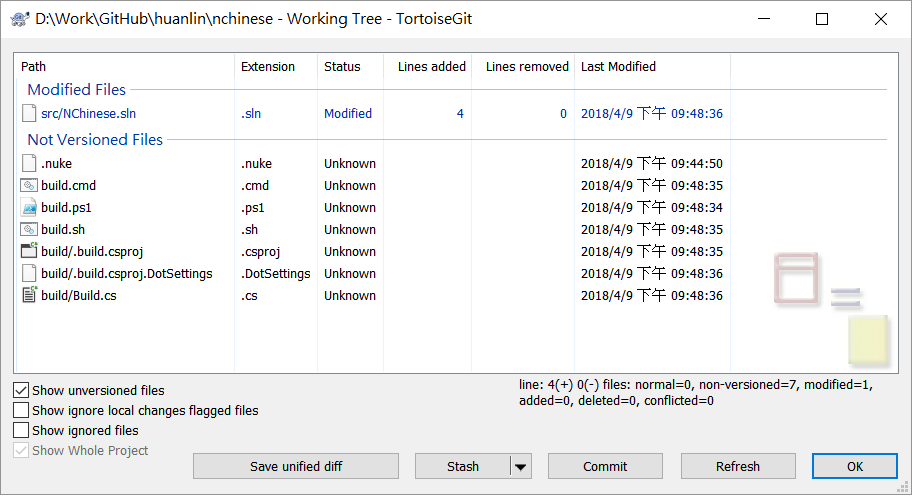Uncheck Show unversioned files

[21, 390]
